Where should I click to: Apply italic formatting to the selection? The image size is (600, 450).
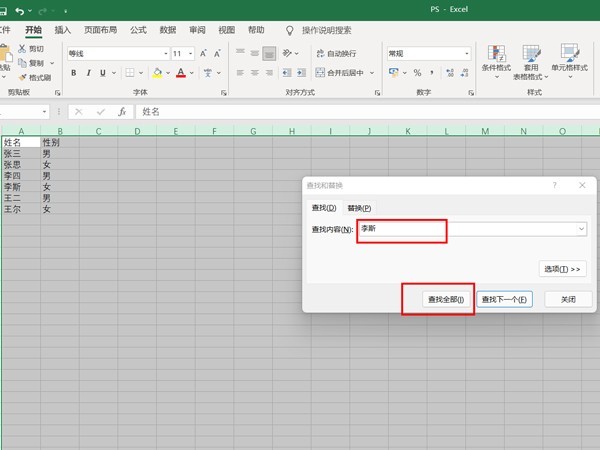point(88,73)
